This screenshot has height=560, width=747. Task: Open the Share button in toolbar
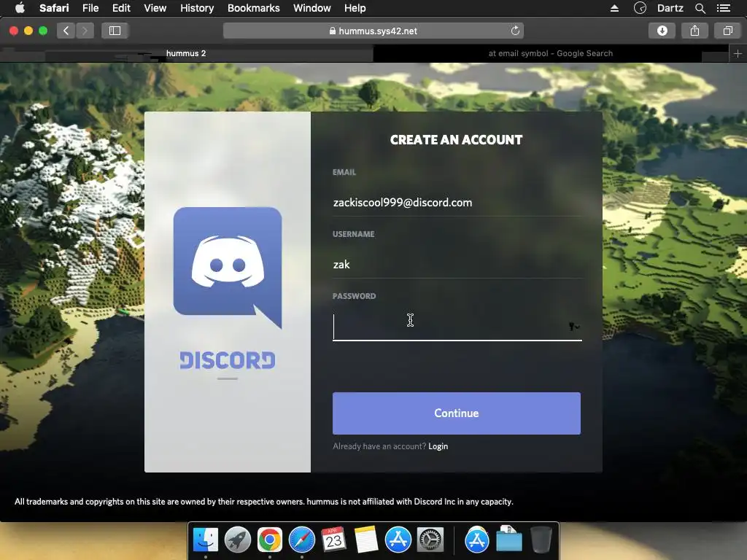coord(694,31)
